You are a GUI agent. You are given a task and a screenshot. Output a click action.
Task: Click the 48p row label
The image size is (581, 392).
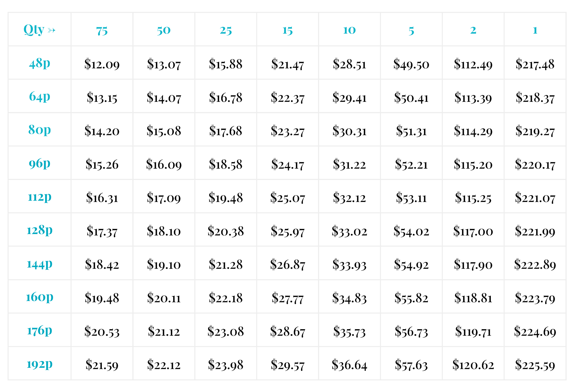click(40, 63)
